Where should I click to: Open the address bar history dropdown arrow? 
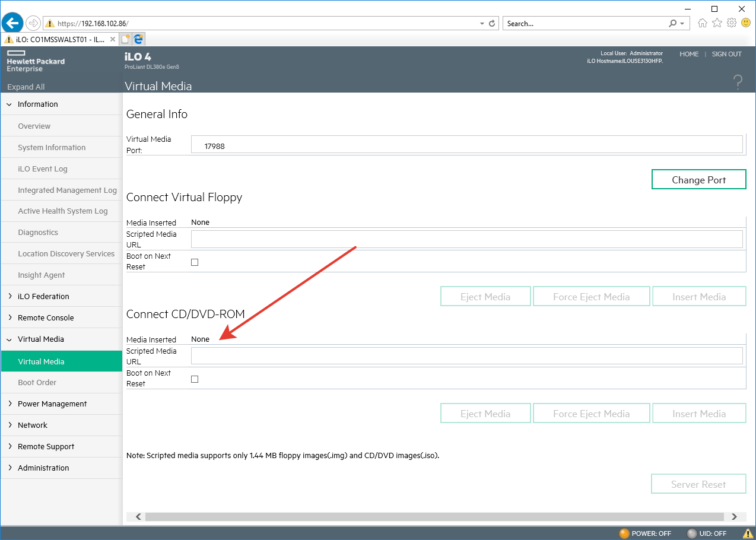(482, 24)
